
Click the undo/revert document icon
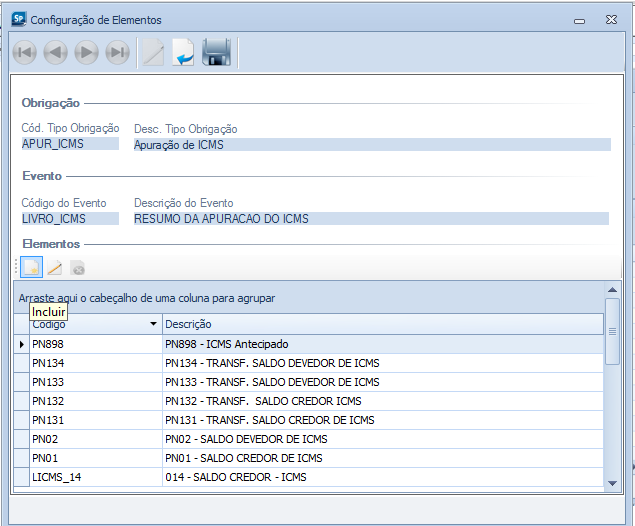(x=183, y=53)
